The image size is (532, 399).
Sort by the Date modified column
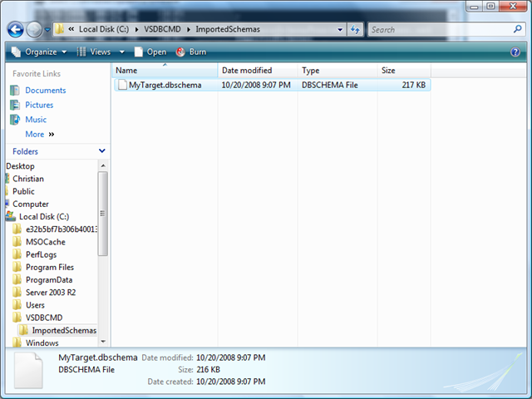(258, 70)
